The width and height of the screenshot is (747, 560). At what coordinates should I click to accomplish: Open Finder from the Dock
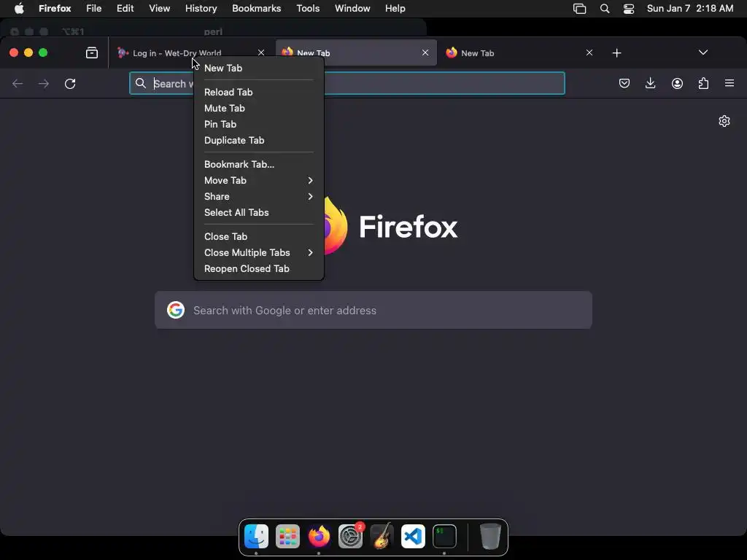[256, 536]
